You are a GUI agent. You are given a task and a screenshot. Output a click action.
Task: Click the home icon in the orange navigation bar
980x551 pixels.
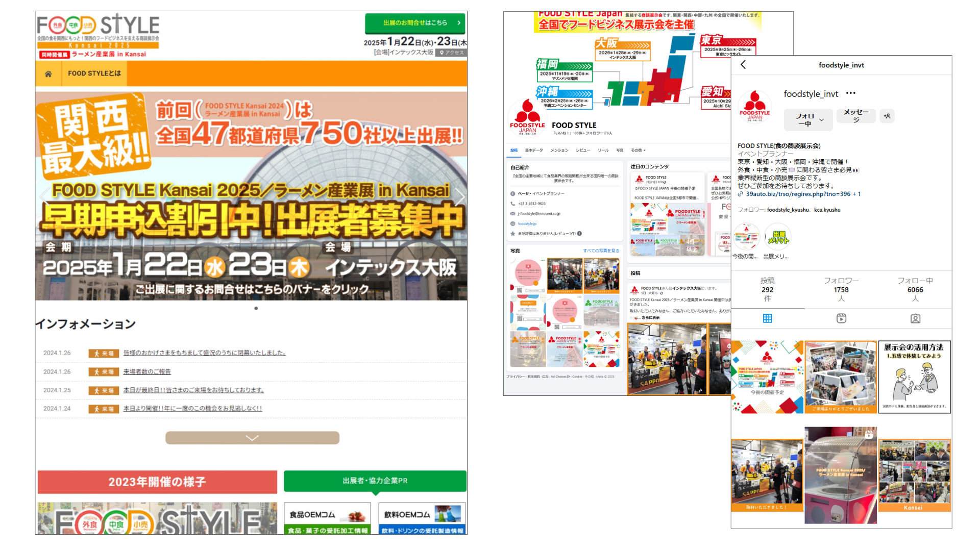(48, 74)
